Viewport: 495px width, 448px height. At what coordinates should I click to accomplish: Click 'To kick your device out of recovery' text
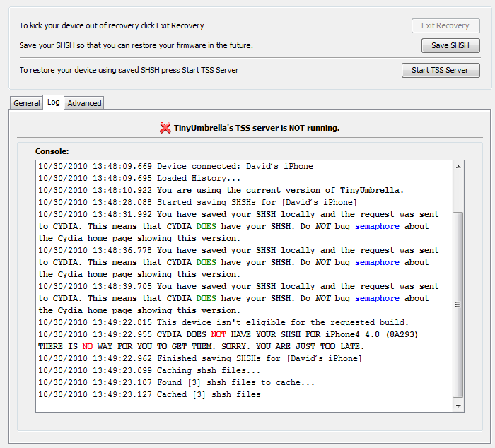tap(112, 25)
